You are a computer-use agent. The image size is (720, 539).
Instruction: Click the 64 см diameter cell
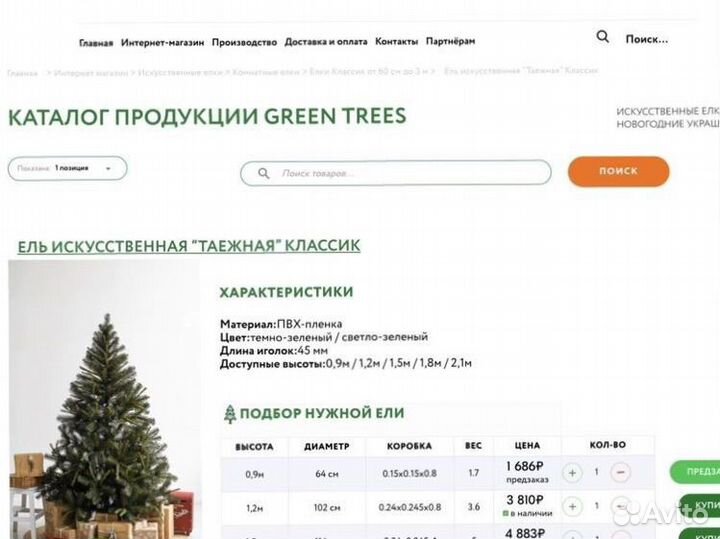[x=327, y=474]
